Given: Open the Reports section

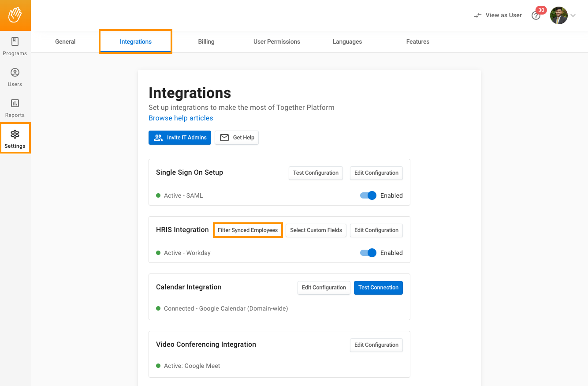Looking at the screenshot, I should pos(15,108).
